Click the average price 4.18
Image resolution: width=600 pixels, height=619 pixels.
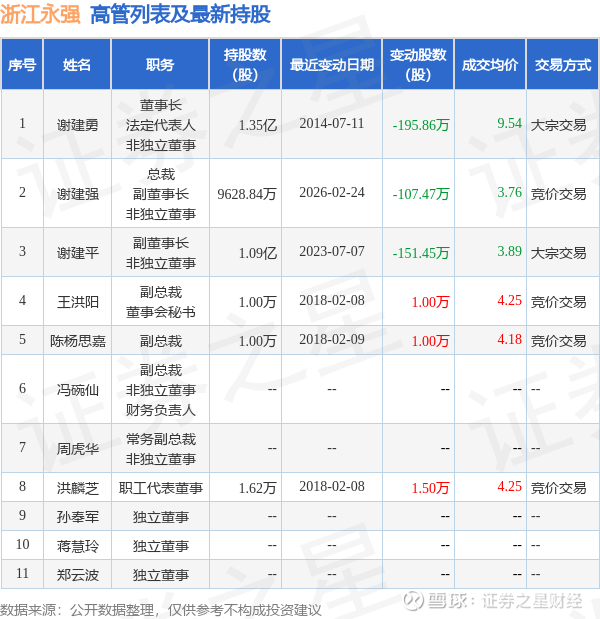[509, 339]
